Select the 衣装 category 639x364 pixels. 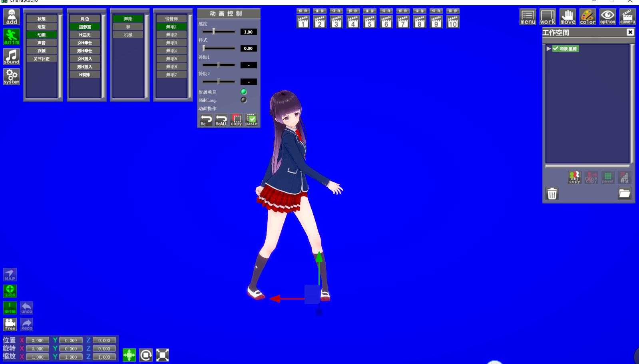pos(42,51)
